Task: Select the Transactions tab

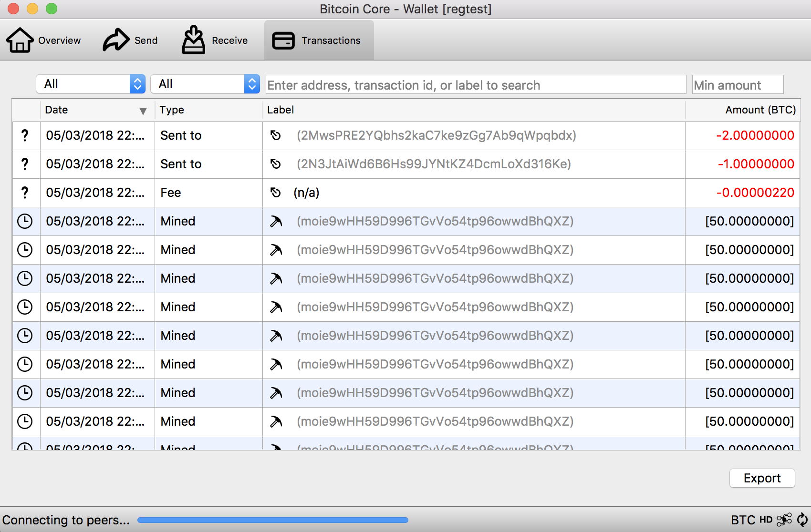Action: click(x=319, y=41)
